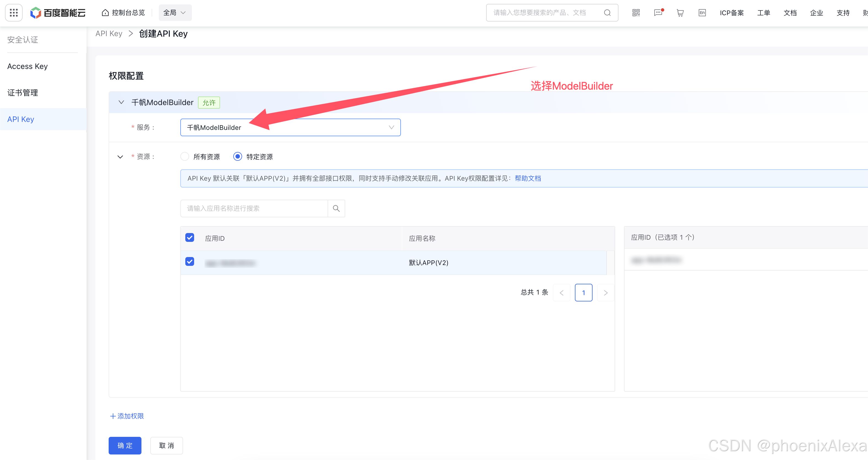Focus the 应用名称 search input

tap(254, 208)
